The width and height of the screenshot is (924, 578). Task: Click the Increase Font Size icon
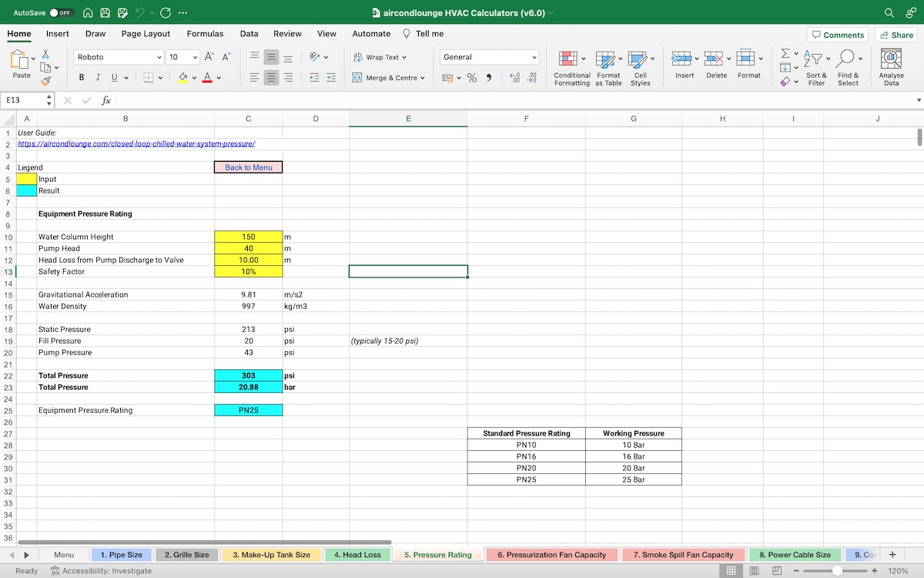pyautogui.click(x=209, y=57)
